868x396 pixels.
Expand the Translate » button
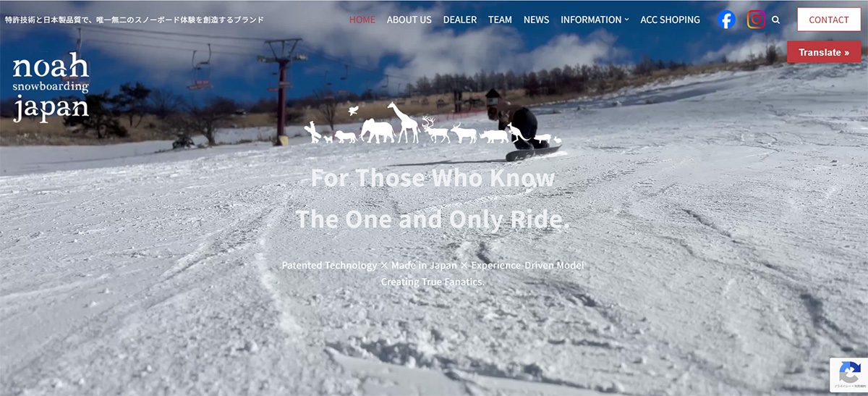[824, 52]
